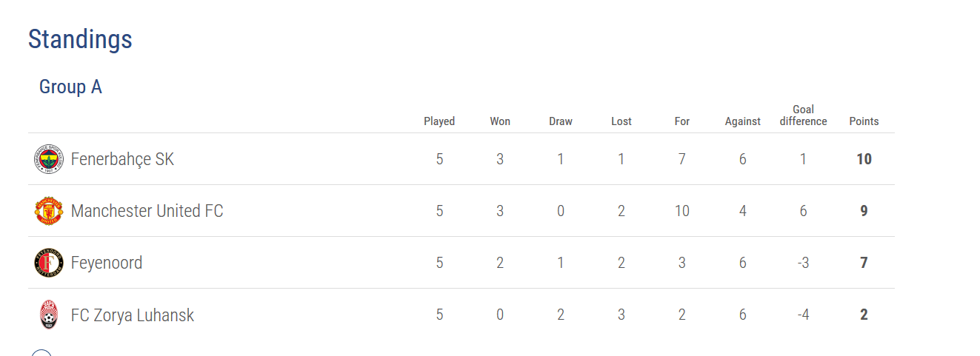980x356 pixels.
Task: Open the Feyenoord team link
Action: click(107, 263)
